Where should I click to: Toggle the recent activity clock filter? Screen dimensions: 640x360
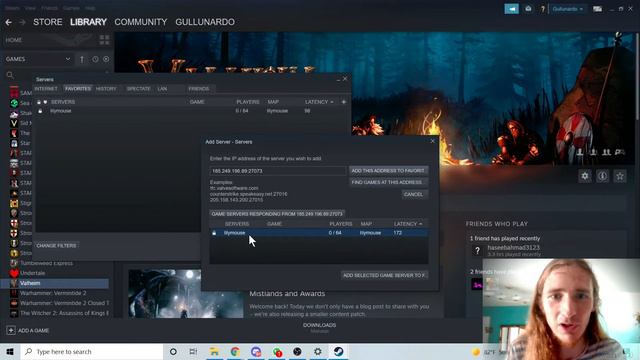[95, 59]
